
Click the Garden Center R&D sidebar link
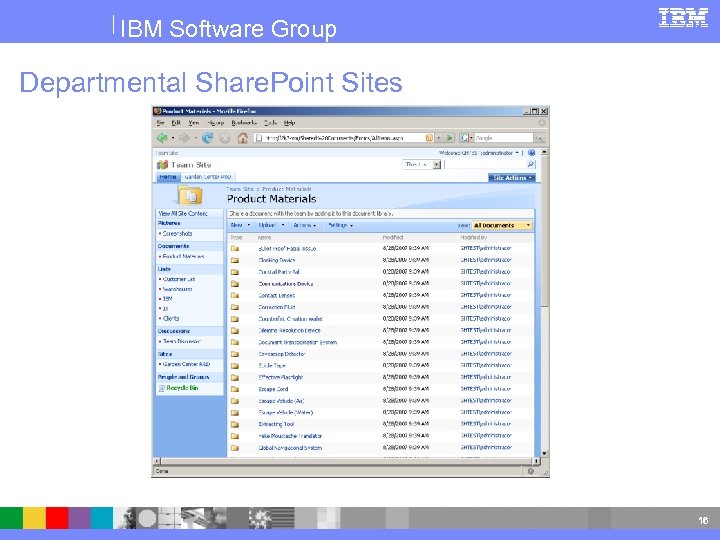tap(186, 364)
